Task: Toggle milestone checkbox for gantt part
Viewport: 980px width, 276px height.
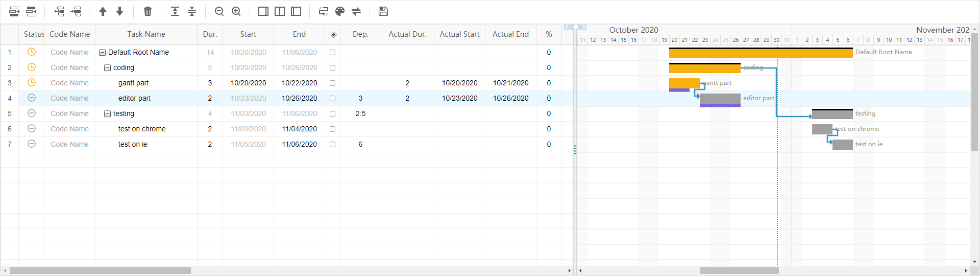Action: (x=333, y=83)
